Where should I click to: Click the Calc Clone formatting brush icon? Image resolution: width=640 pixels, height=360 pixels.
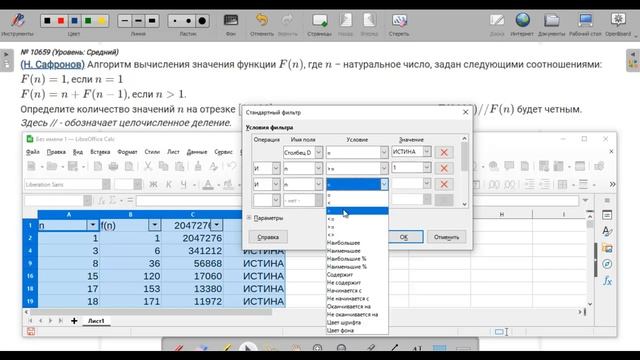click(x=198, y=166)
